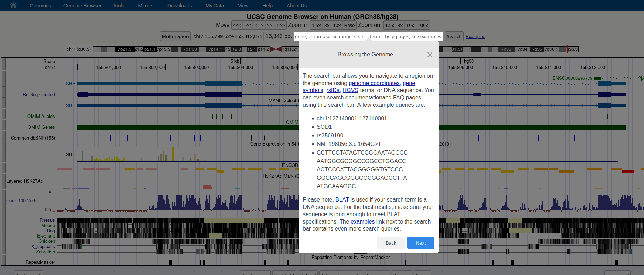Close the Browsing the Genome popup

(x=430, y=55)
